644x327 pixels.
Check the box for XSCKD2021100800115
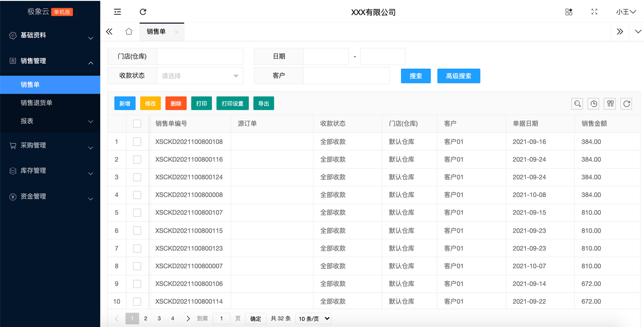pos(137,230)
